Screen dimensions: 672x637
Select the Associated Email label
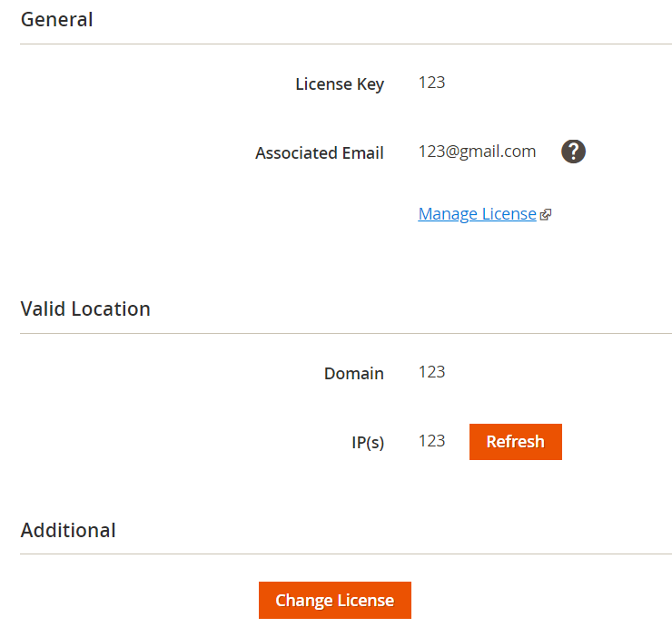point(320,153)
